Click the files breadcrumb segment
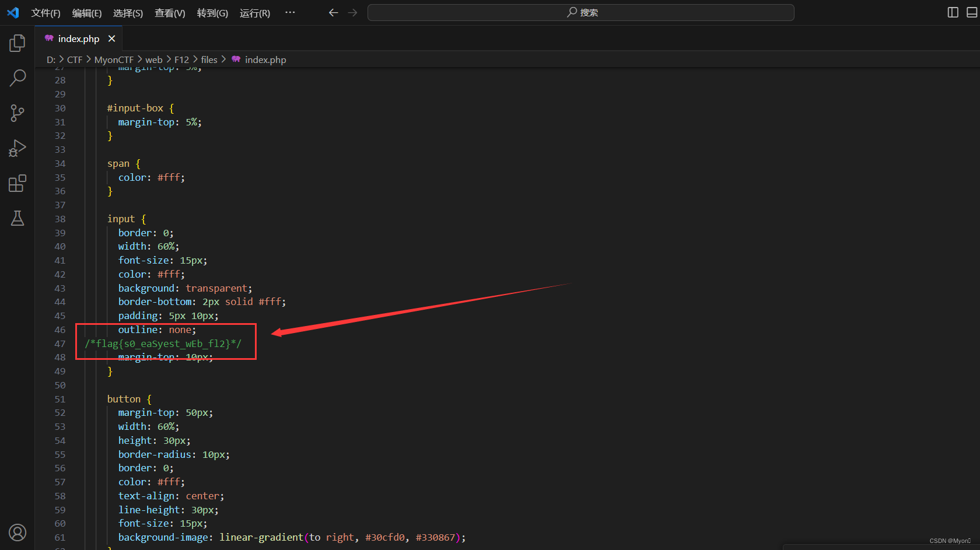Screen dimensions: 980x550 click(209, 59)
